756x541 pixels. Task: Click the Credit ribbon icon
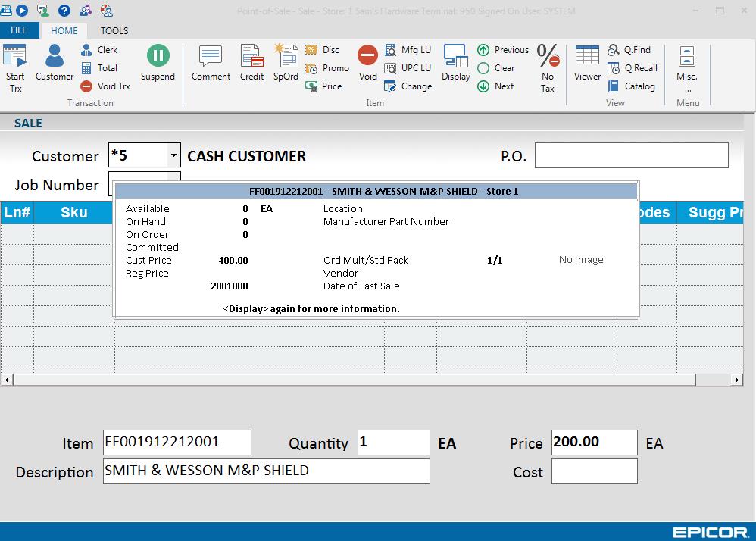click(251, 63)
